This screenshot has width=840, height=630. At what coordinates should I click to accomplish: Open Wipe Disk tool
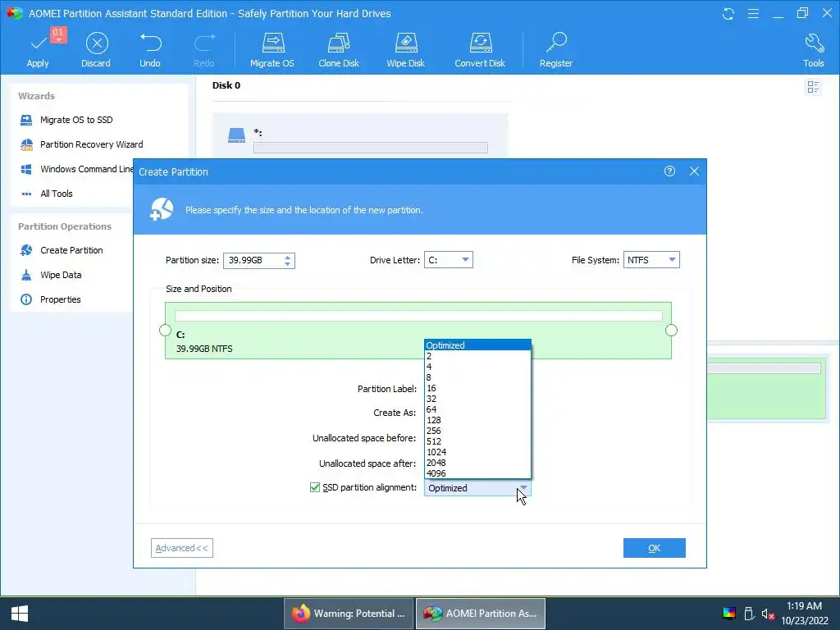pos(405,49)
